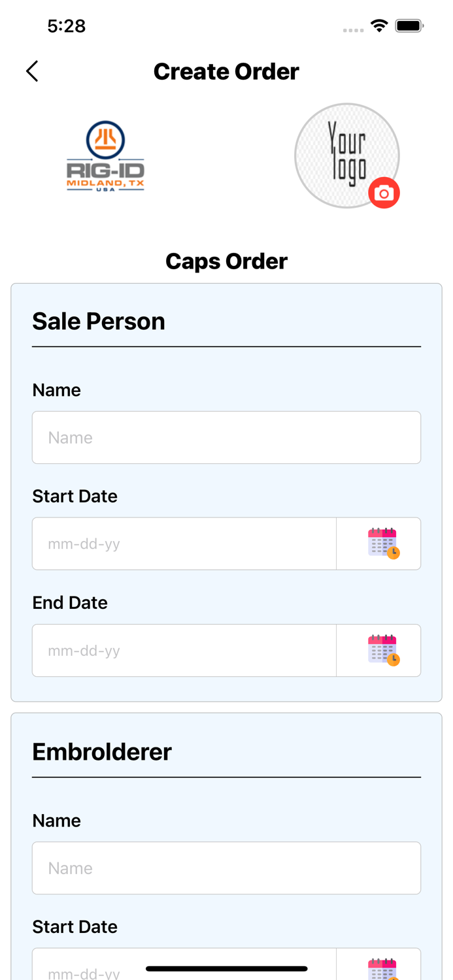Tap the mm-dd-yy Start Date text field
This screenshot has height=980, width=453.
tap(183, 543)
